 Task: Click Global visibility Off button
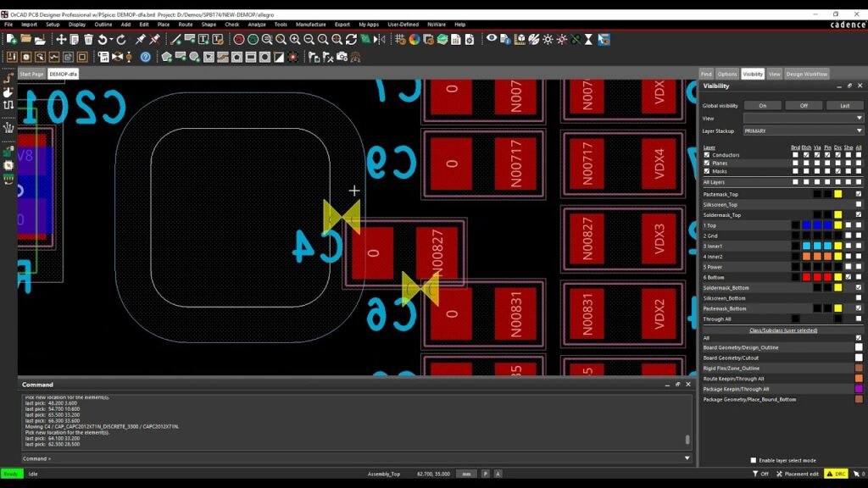coord(804,106)
